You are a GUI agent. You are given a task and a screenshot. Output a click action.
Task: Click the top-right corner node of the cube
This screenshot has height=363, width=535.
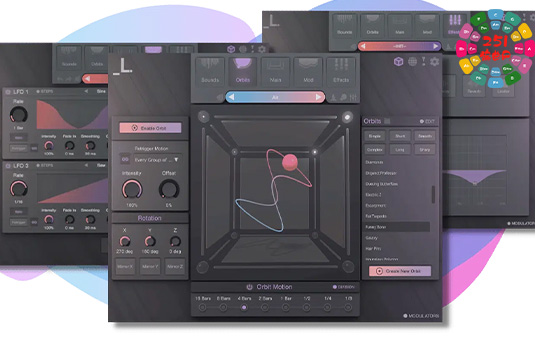[347, 117]
